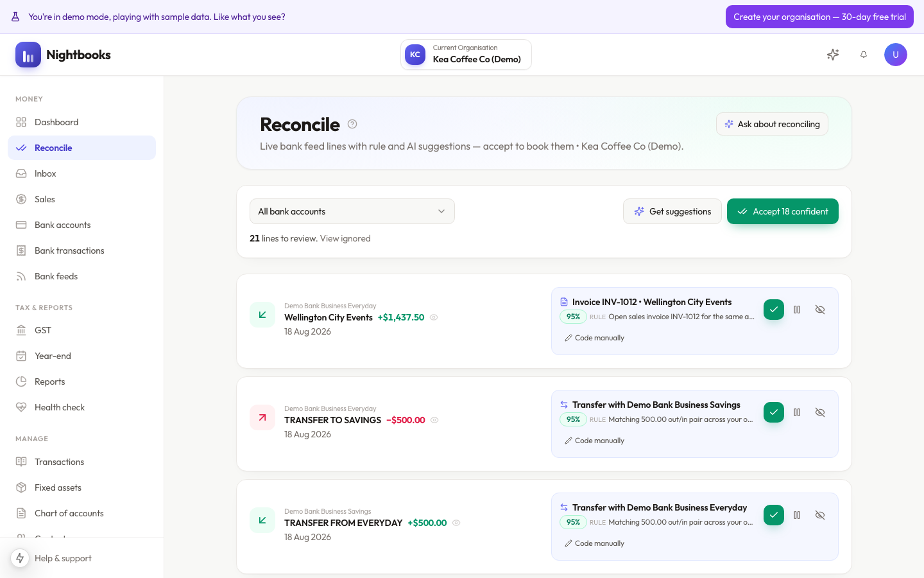Click the split icon on the TRANSFER TO SAVINGS row
924x578 pixels.
point(797,412)
